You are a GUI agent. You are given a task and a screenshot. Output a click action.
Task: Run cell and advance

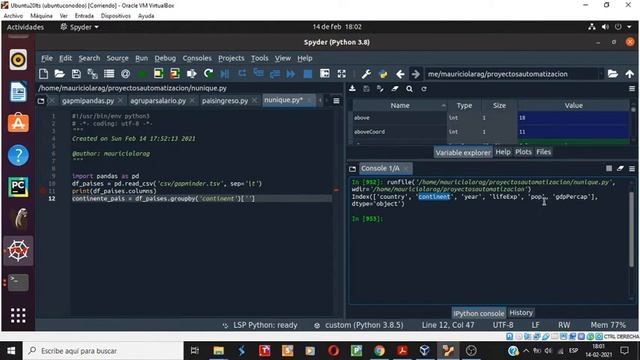175,74
